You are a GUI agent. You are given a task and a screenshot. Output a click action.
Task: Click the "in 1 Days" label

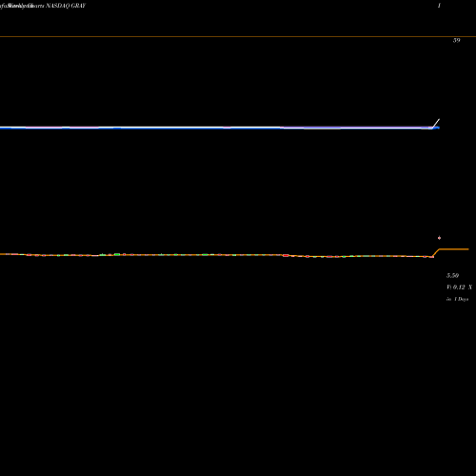coord(457,299)
